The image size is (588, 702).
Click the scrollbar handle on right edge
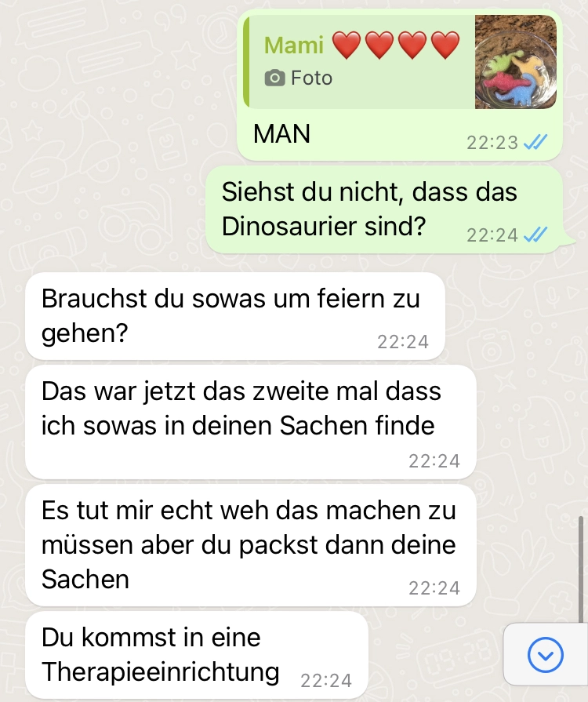pos(581,569)
